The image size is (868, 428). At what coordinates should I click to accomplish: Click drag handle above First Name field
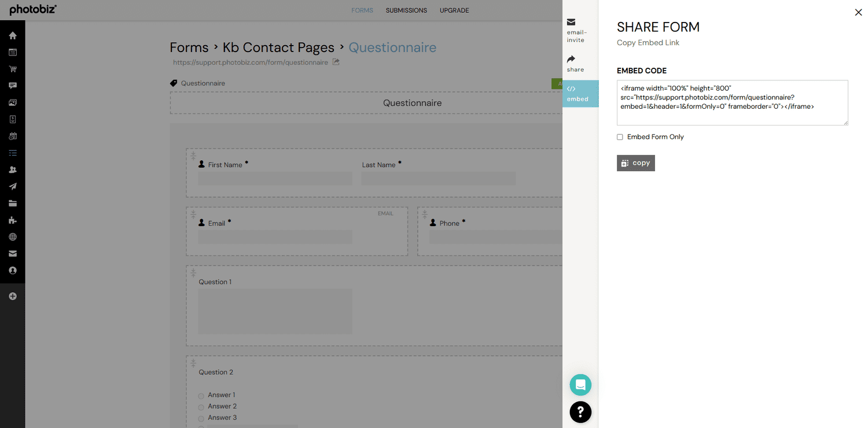(193, 156)
